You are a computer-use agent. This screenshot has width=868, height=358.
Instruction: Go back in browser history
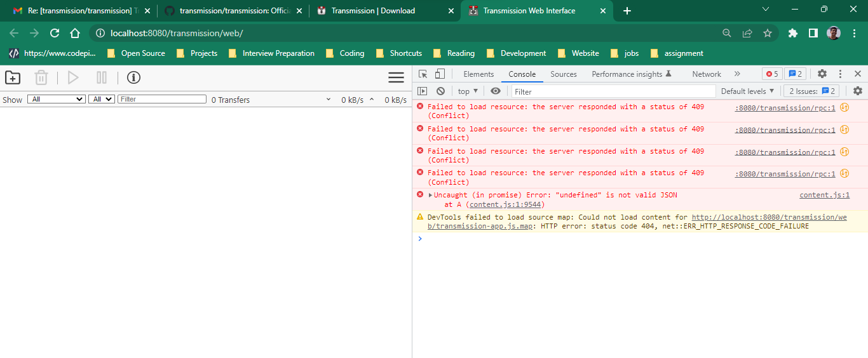[x=14, y=33]
